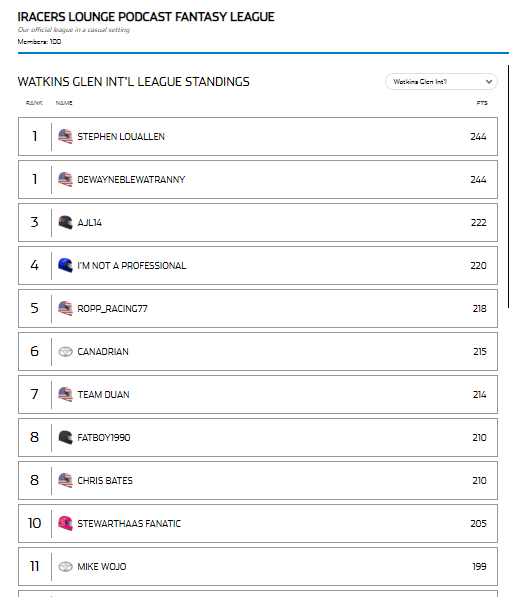
Task: Click the page vertical scrollbar
Action: pos(508,187)
